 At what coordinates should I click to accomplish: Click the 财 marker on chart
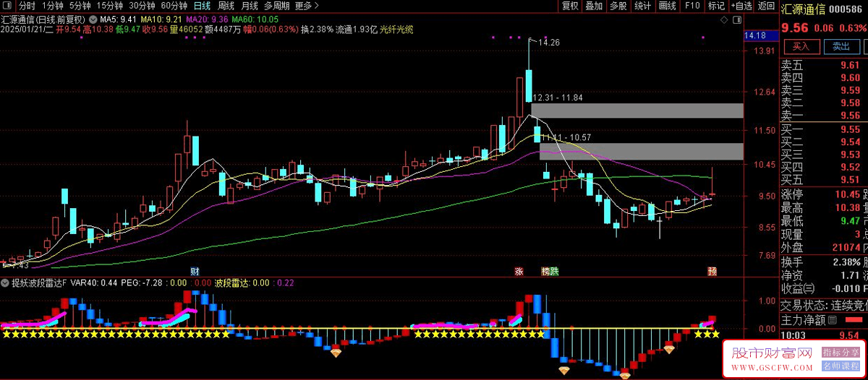click(195, 271)
